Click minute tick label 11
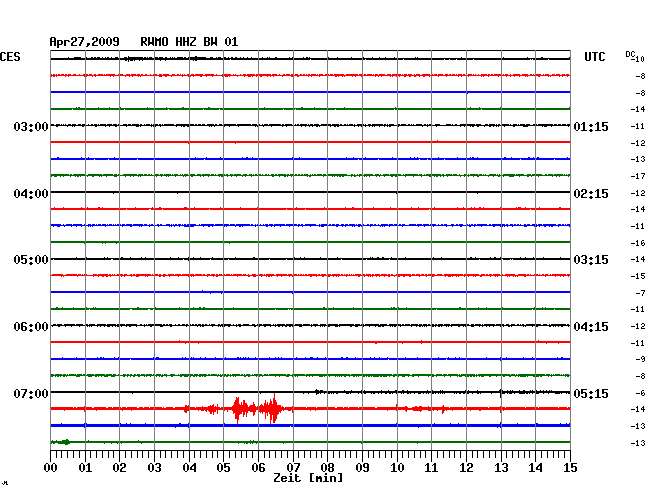 pyautogui.click(x=431, y=468)
